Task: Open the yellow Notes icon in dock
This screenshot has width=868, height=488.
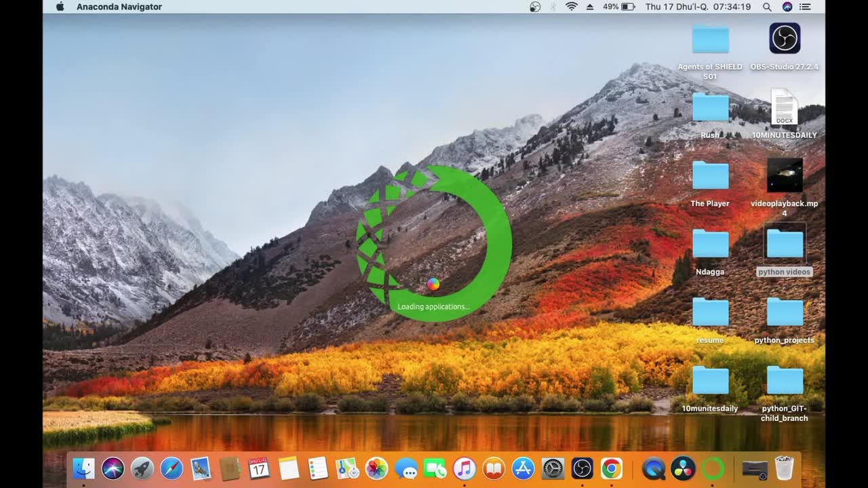Action: click(x=289, y=468)
